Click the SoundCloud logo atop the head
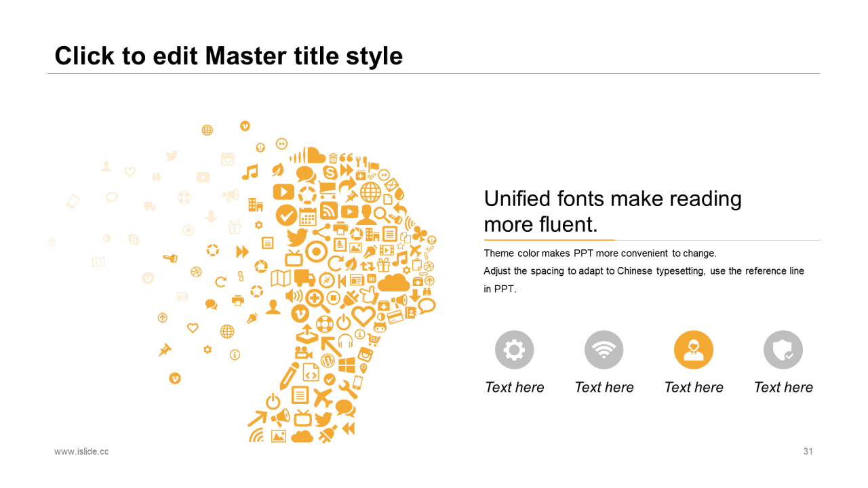 (x=307, y=155)
